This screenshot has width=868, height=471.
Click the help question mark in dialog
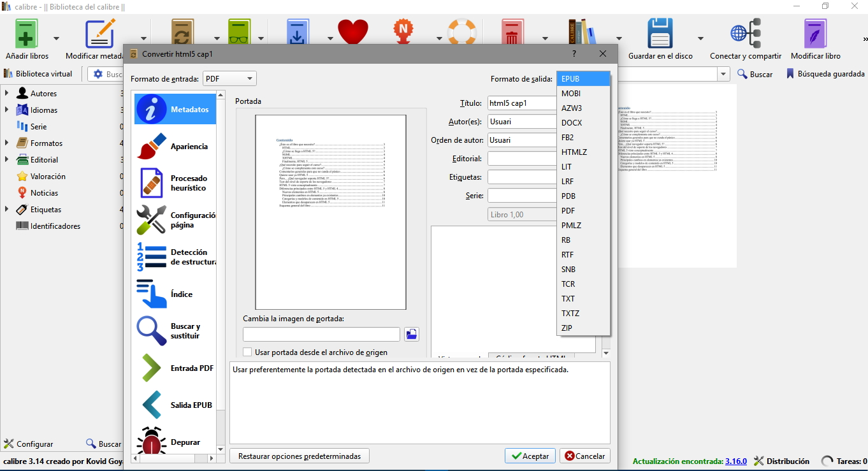tap(574, 54)
